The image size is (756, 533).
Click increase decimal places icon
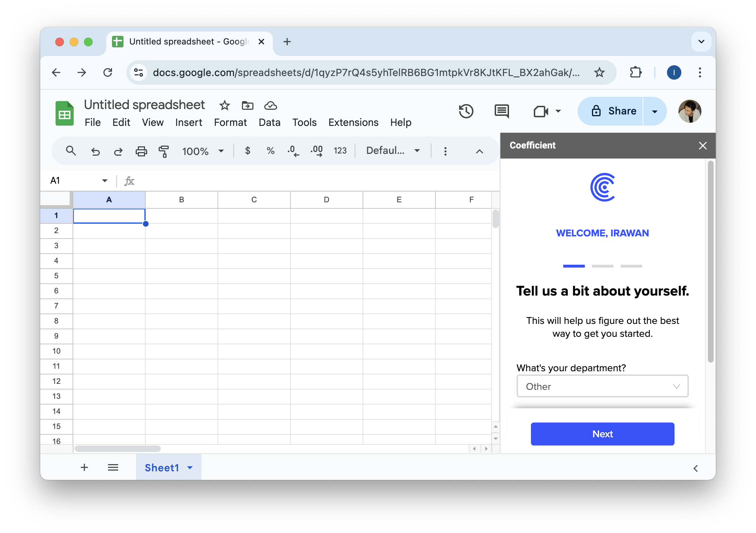tap(317, 151)
